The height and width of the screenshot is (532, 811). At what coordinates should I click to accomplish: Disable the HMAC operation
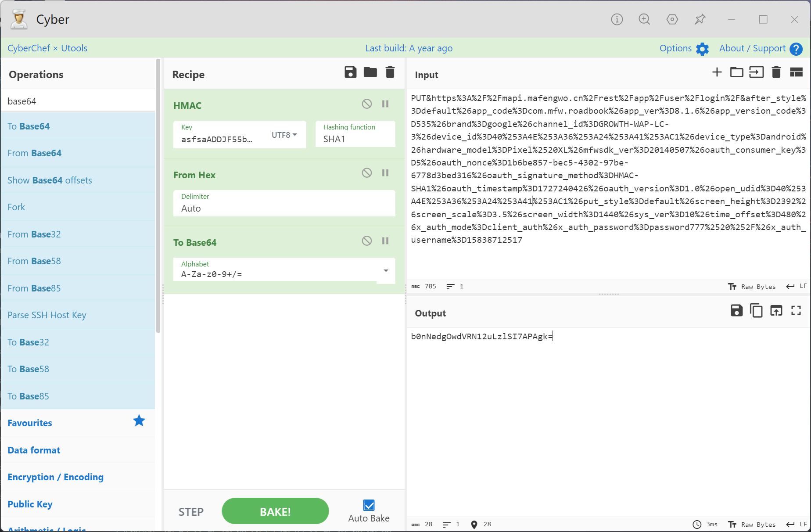pyautogui.click(x=367, y=104)
